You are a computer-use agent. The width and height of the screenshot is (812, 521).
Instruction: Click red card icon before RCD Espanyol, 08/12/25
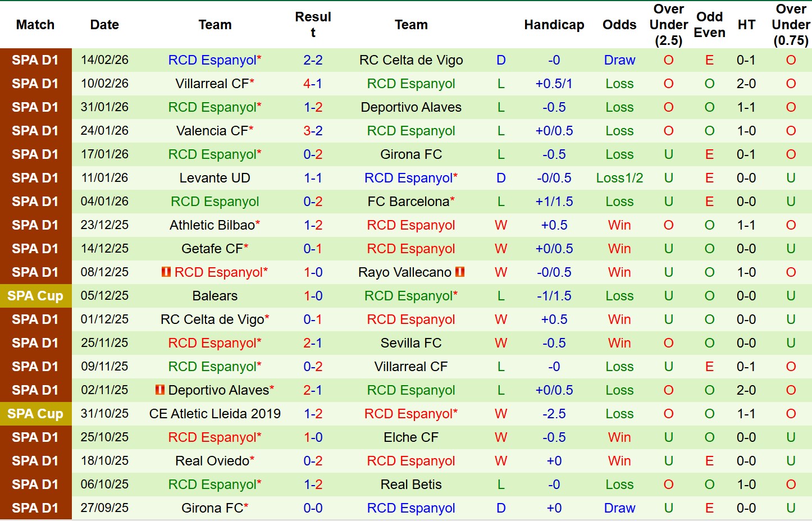click(x=166, y=272)
